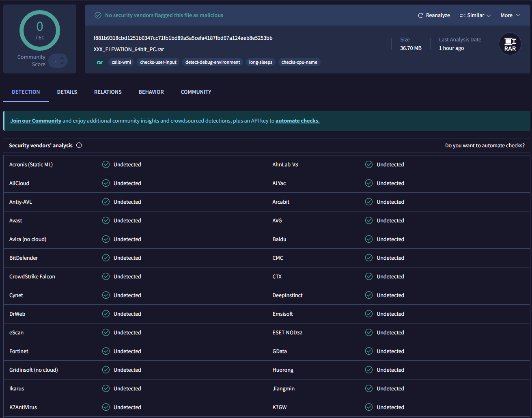532x418 pixels.
Task: Click the Gridinsoft (no cloud) vendor name
Action: click(x=34, y=370)
